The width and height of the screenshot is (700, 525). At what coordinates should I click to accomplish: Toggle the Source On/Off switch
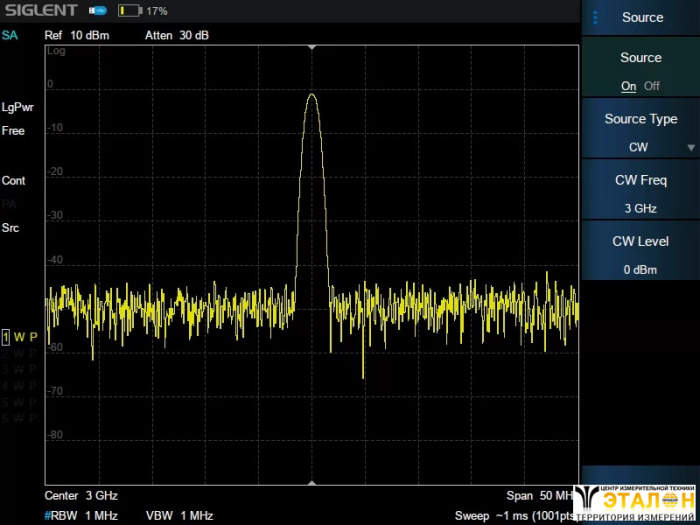tap(640, 86)
